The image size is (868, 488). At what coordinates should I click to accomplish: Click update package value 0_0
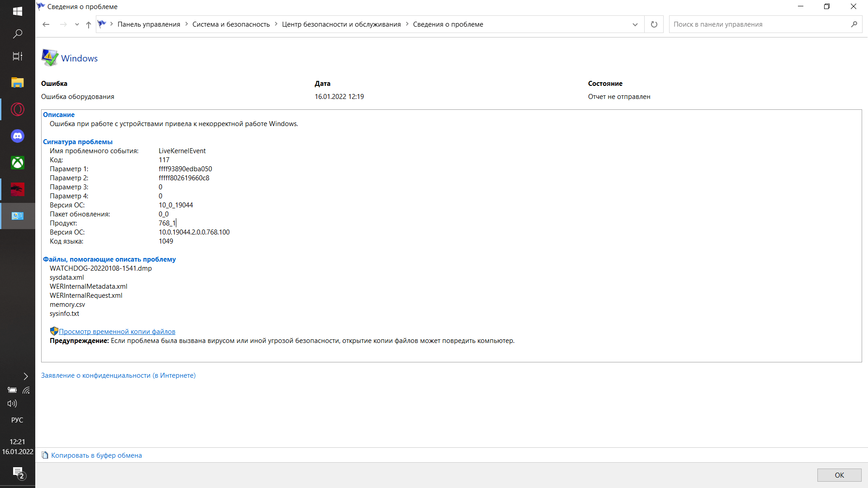(x=164, y=214)
